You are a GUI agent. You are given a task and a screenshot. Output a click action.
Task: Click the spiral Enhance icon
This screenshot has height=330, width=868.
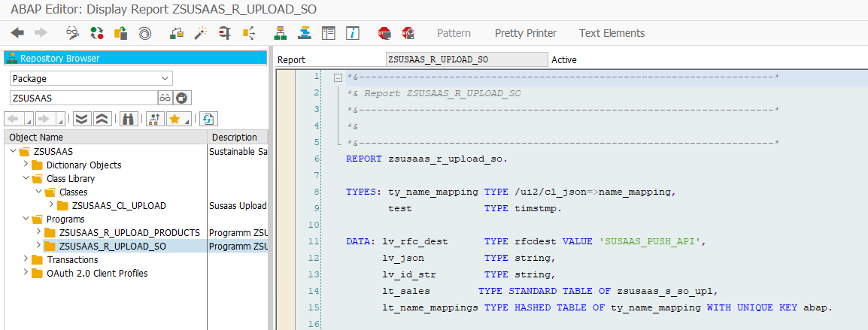pyautogui.click(x=144, y=33)
